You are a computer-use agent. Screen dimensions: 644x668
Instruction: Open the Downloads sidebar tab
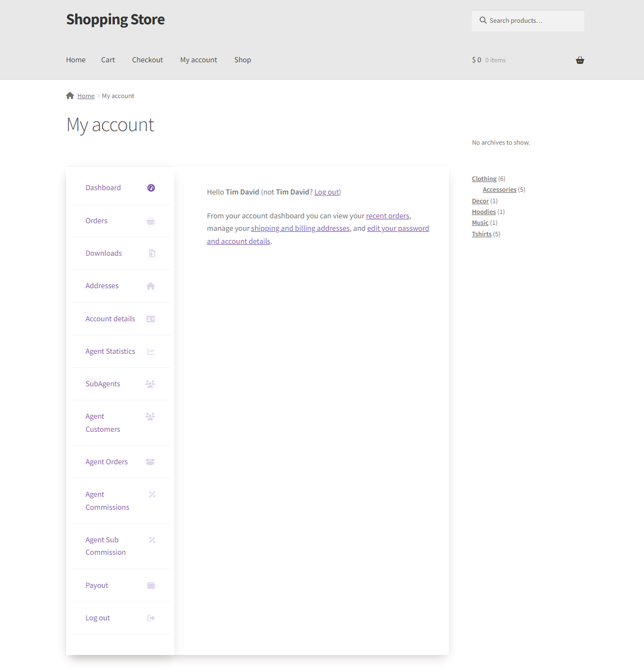[120, 254]
